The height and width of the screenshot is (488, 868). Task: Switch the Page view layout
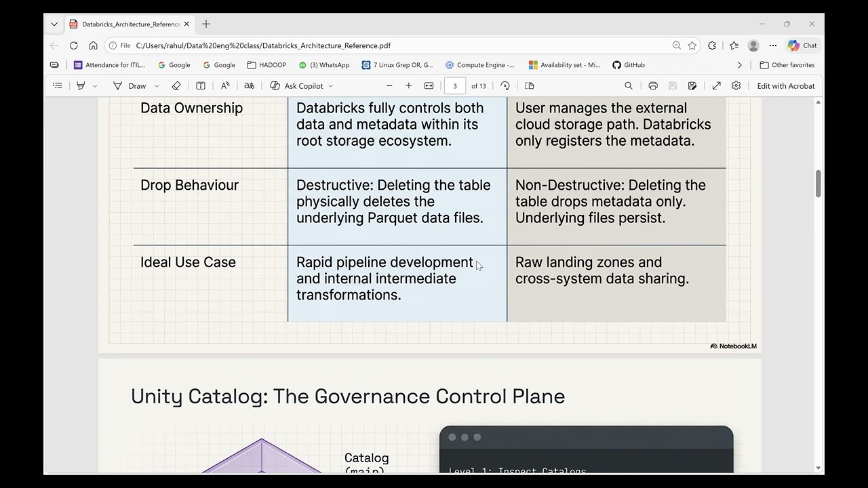[530, 86]
